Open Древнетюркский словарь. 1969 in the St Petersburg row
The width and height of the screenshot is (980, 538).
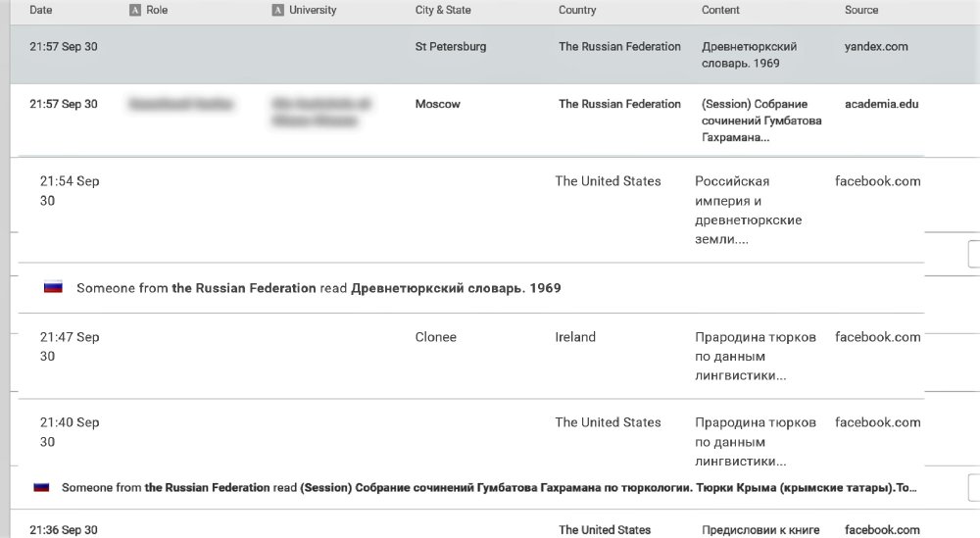tap(750, 55)
